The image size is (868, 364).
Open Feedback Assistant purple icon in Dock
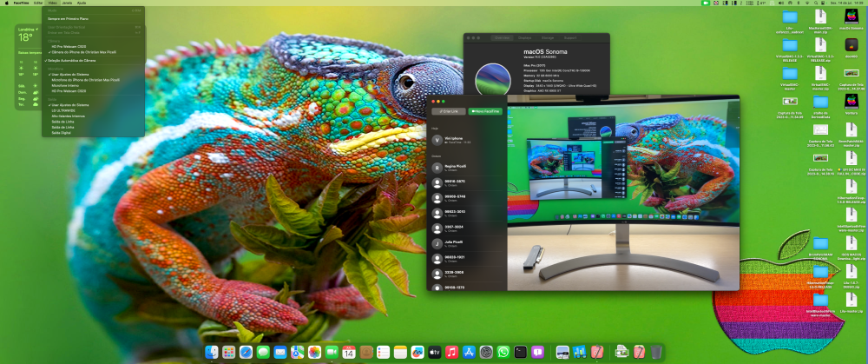537,352
